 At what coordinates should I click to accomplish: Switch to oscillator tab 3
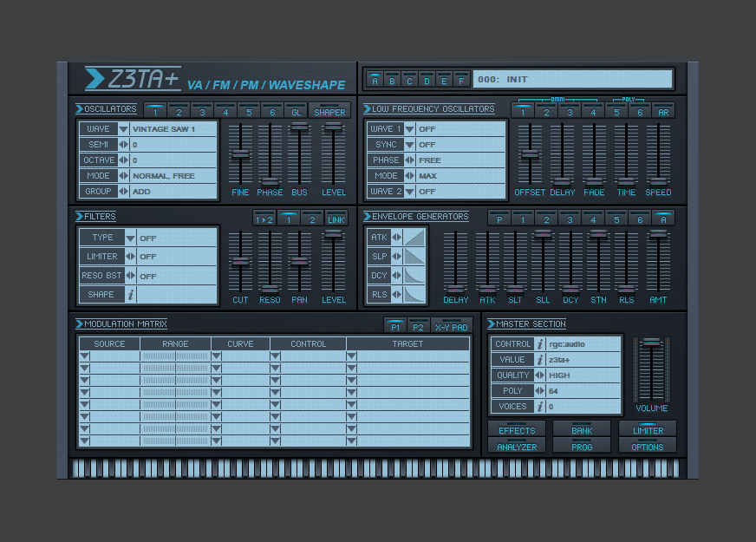[x=202, y=110]
